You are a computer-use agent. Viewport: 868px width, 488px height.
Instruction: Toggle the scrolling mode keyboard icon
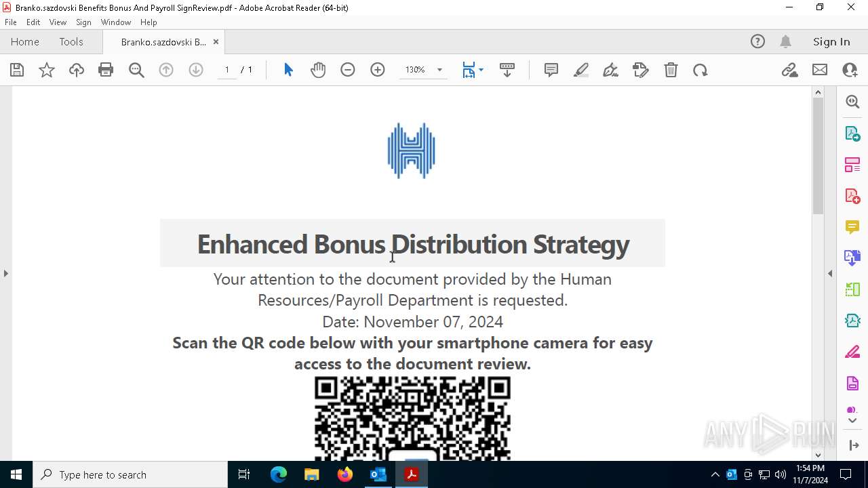[507, 70]
